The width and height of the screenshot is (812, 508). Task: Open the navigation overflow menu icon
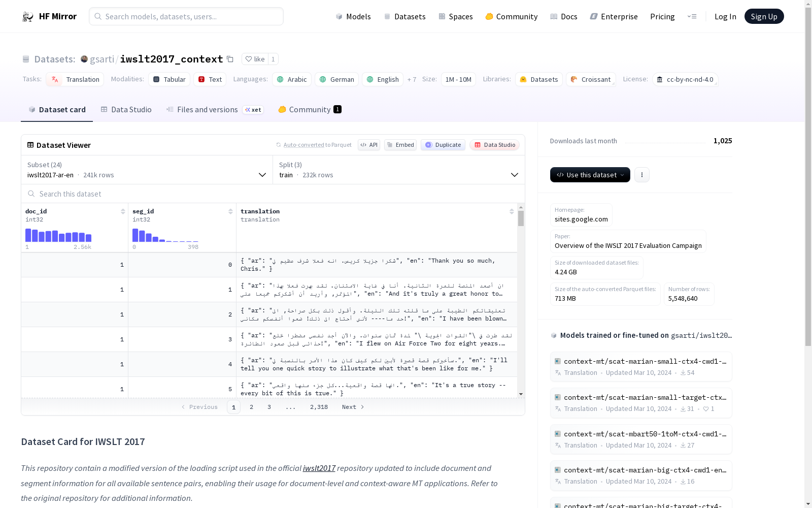coord(692,16)
